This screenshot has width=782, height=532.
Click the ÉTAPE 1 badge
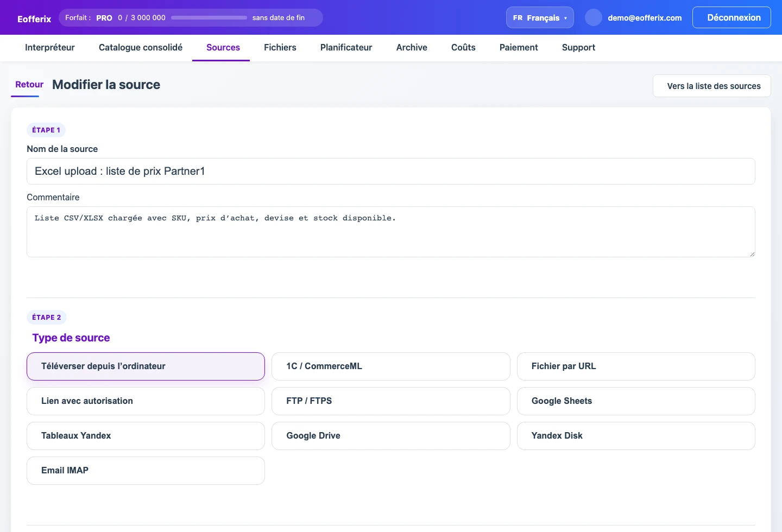46,130
